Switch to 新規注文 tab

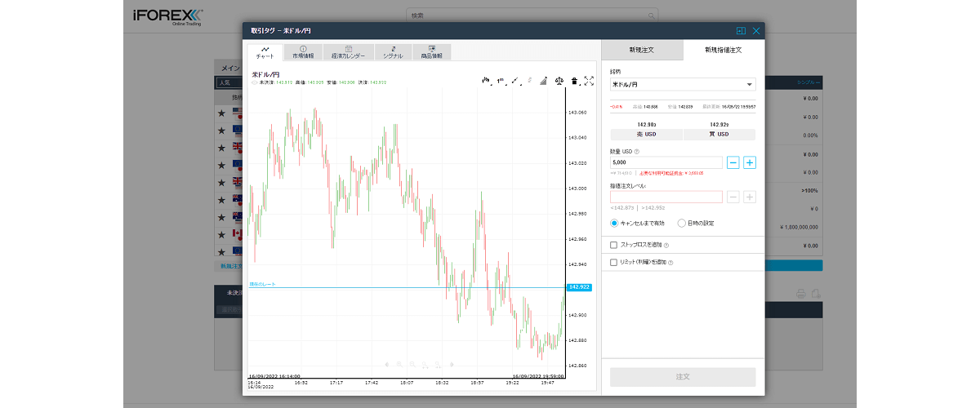(x=642, y=50)
